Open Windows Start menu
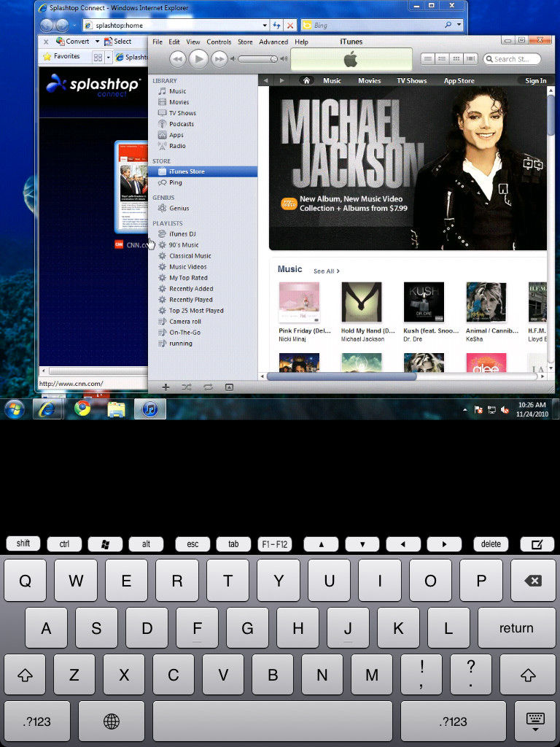The height and width of the screenshot is (747, 560). [x=15, y=409]
